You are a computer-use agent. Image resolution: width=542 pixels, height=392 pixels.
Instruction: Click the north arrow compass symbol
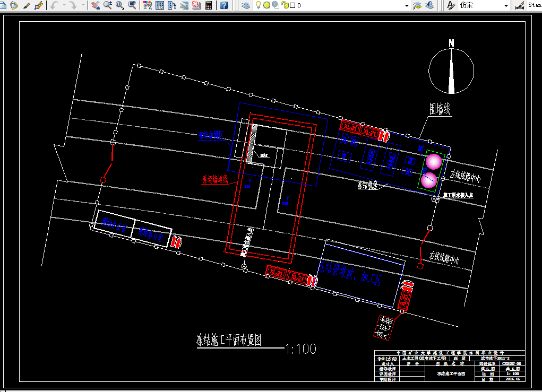[x=451, y=71]
